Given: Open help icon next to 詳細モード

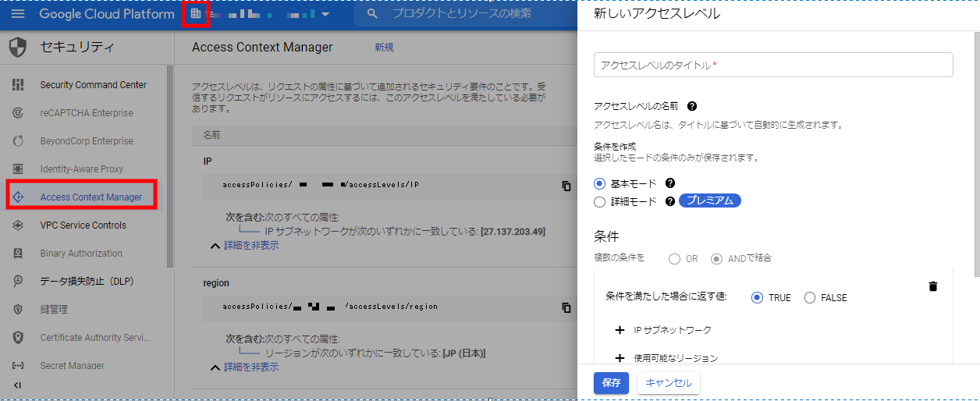Looking at the screenshot, I should tap(669, 201).
